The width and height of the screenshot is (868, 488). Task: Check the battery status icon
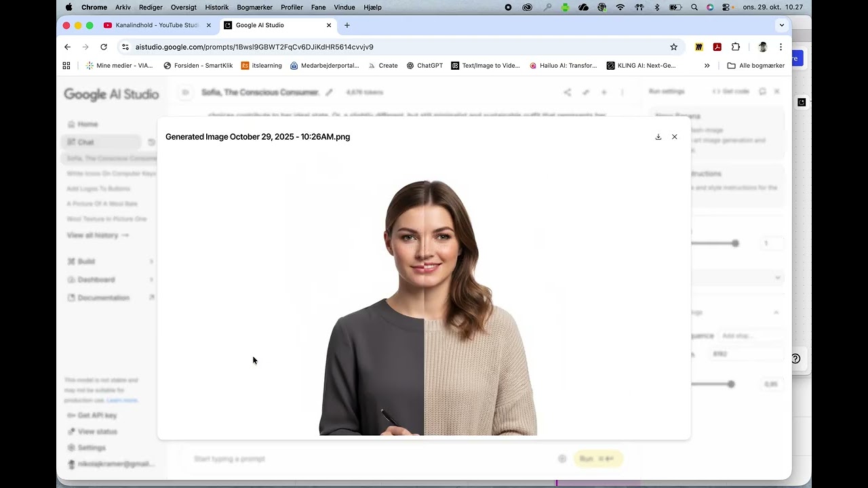coord(675,7)
